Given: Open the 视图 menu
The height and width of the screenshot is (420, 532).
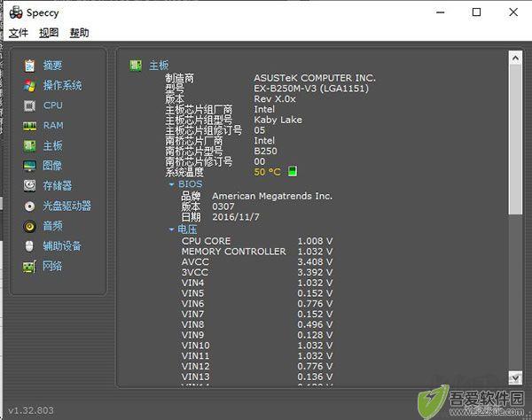Looking at the screenshot, I should [49, 33].
